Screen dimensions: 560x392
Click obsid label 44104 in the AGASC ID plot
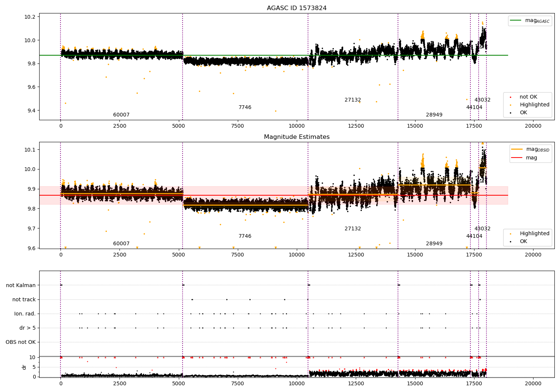[474, 108]
